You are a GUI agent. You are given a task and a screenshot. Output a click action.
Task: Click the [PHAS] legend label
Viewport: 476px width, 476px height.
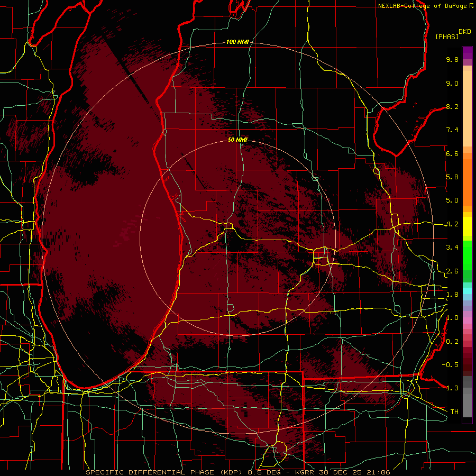coord(447,36)
